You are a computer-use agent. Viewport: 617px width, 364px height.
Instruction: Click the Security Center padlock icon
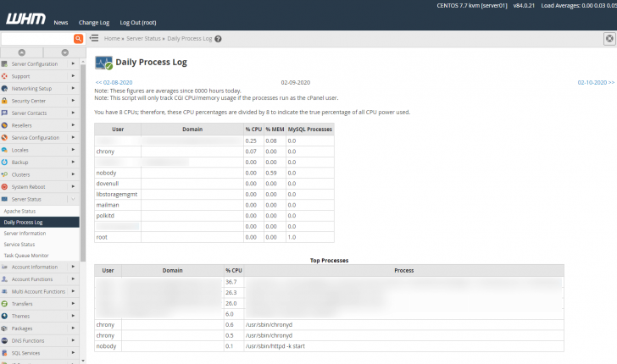[5, 101]
